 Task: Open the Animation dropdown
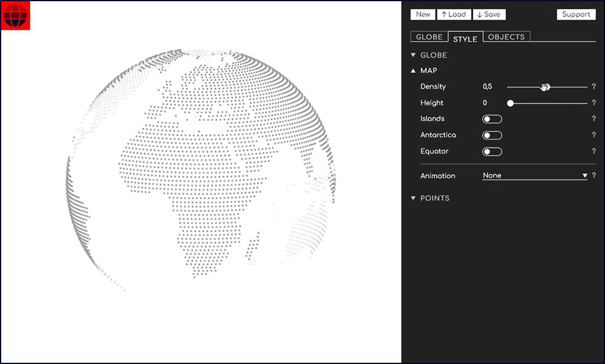[534, 175]
